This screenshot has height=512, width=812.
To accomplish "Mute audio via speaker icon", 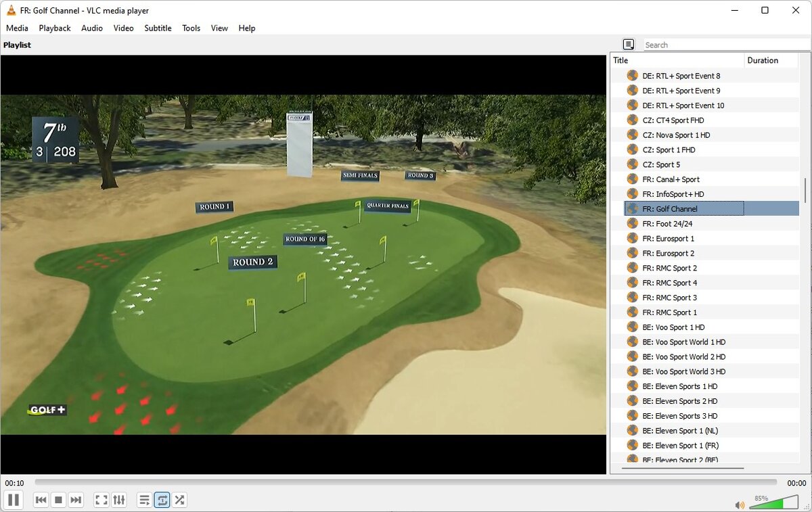I will pyautogui.click(x=740, y=505).
